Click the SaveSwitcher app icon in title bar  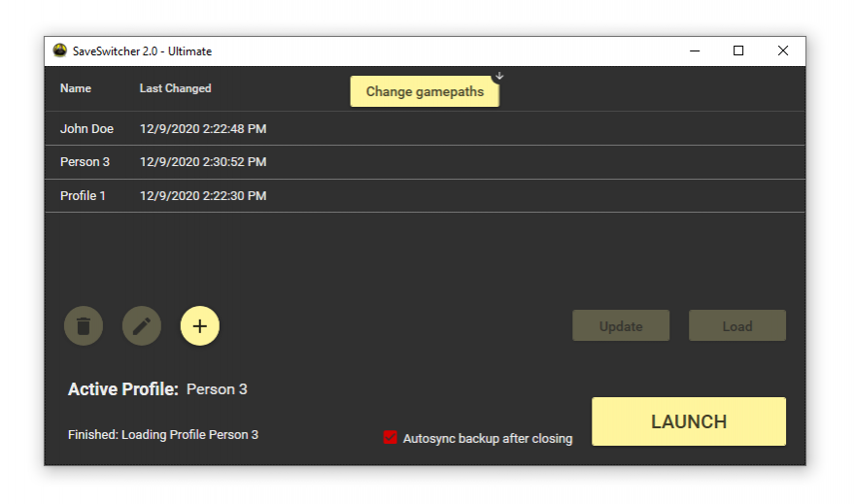click(x=60, y=51)
